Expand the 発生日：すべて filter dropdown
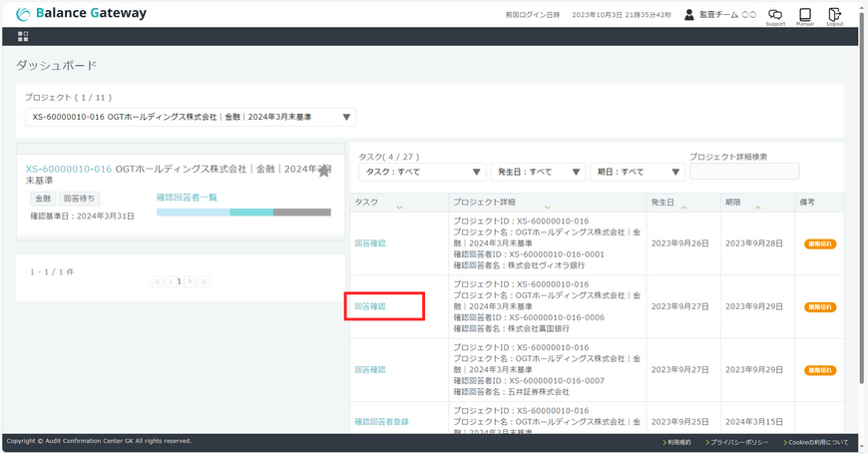 [538, 172]
